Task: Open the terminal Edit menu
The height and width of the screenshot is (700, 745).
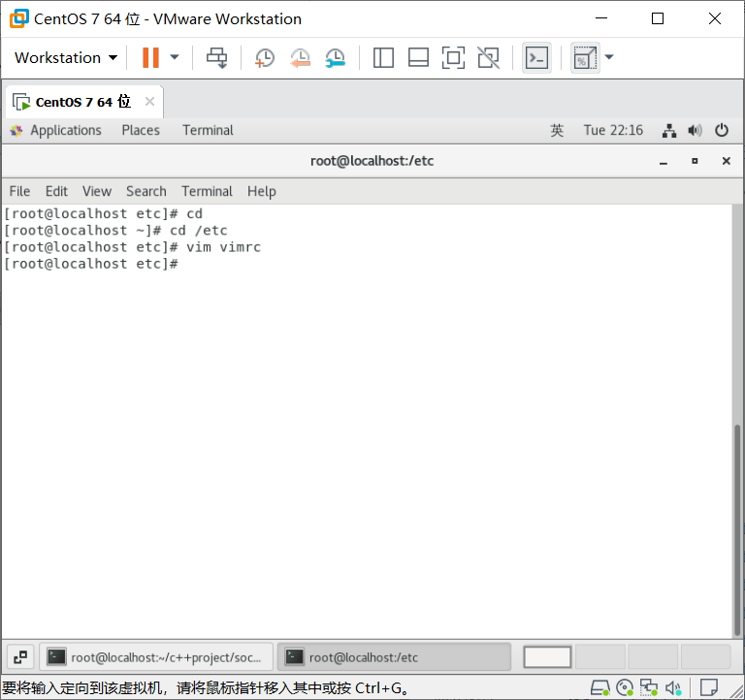Action: [x=56, y=191]
